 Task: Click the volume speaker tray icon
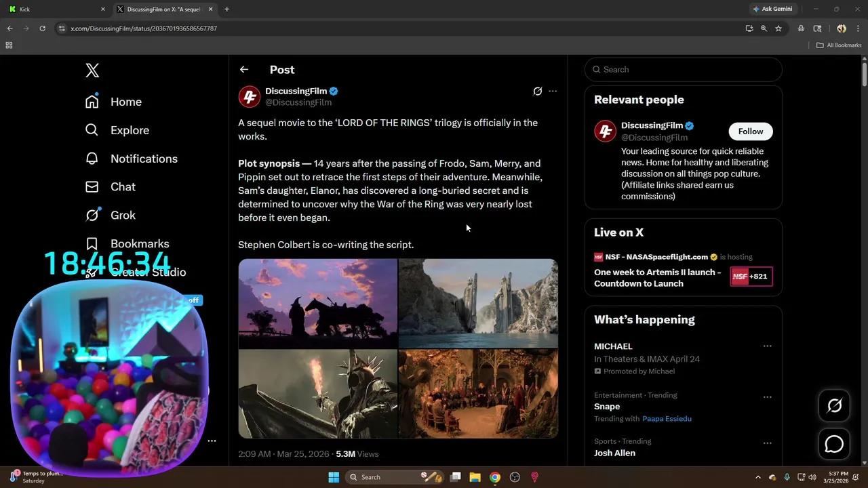pos(812,477)
